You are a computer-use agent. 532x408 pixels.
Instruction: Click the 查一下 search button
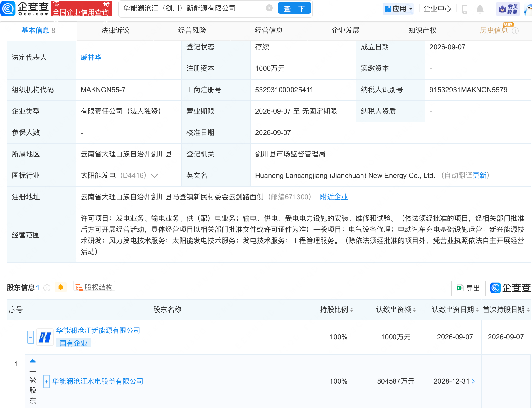[294, 9]
